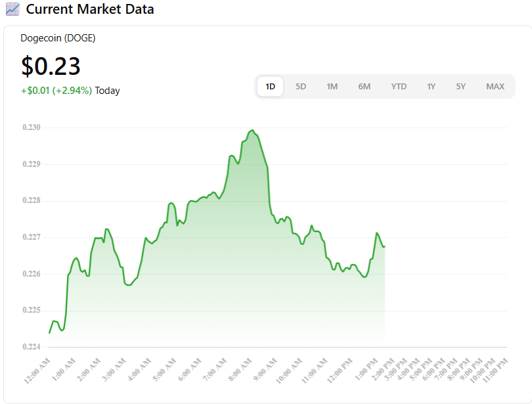Image resolution: width=532 pixels, height=404 pixels.
Task: Show the 6M price history
Action: (364, 87)
